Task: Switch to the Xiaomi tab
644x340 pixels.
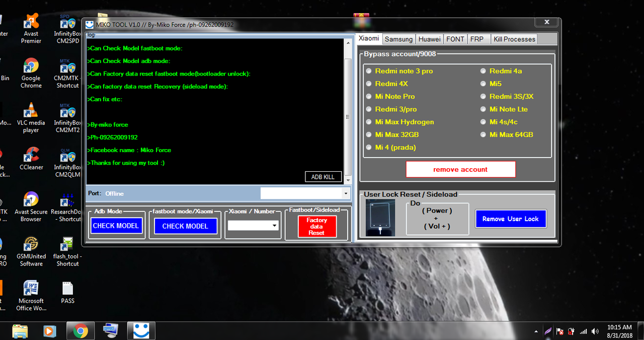Action: tap(369, 38)
